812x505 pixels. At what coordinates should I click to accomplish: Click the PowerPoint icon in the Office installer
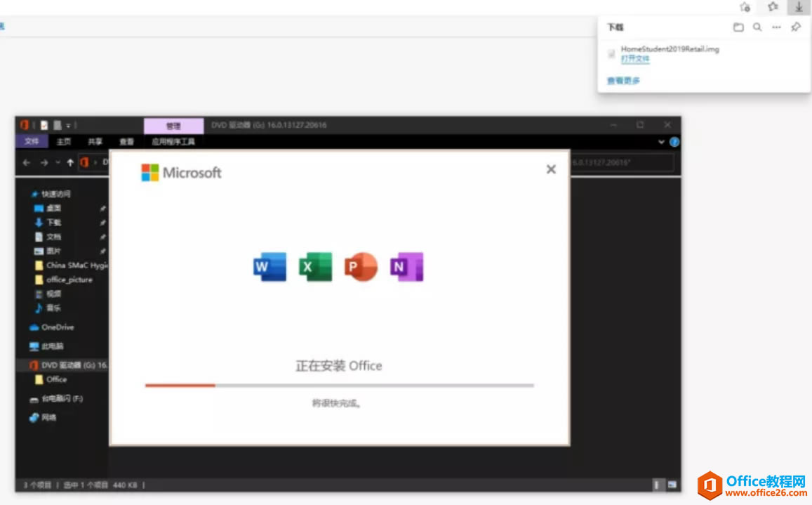click(x=361, y=266)
